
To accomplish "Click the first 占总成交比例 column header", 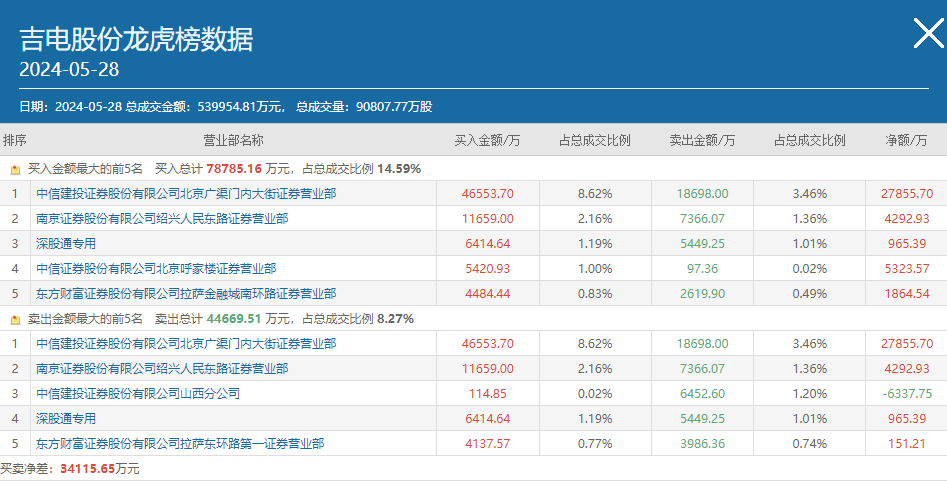I will pos(595,141).
